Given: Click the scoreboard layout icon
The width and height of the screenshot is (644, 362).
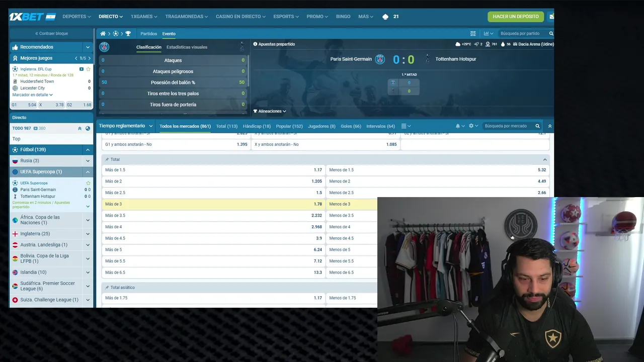Looking at the screenshot, I should click(473, 34).
